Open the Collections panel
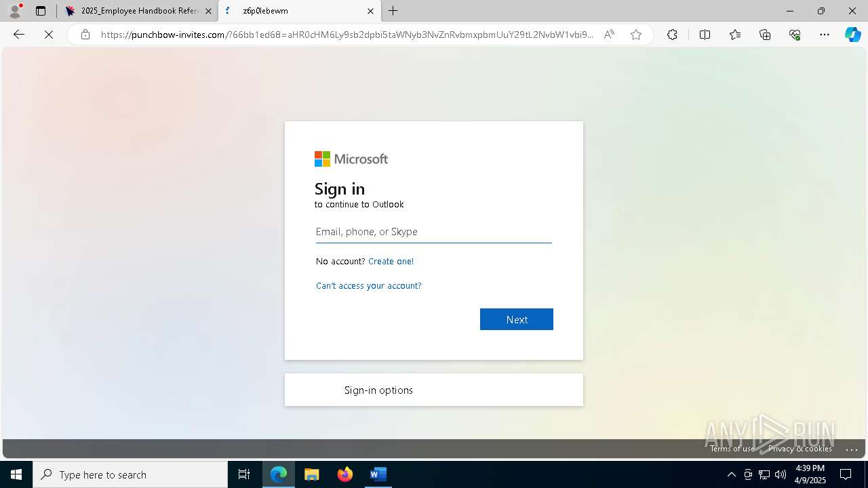The width and height of the screenshot is (868, 488). (765, 35)
